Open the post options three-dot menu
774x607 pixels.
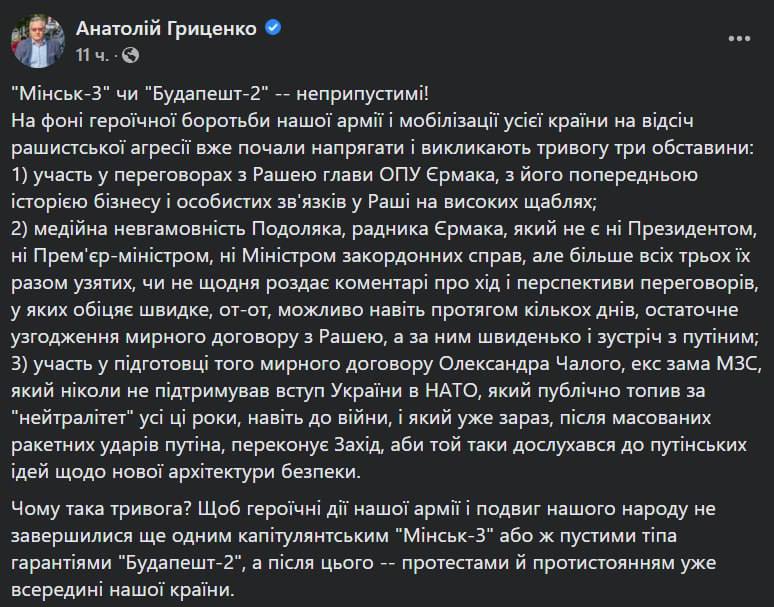tap(739, 38)
